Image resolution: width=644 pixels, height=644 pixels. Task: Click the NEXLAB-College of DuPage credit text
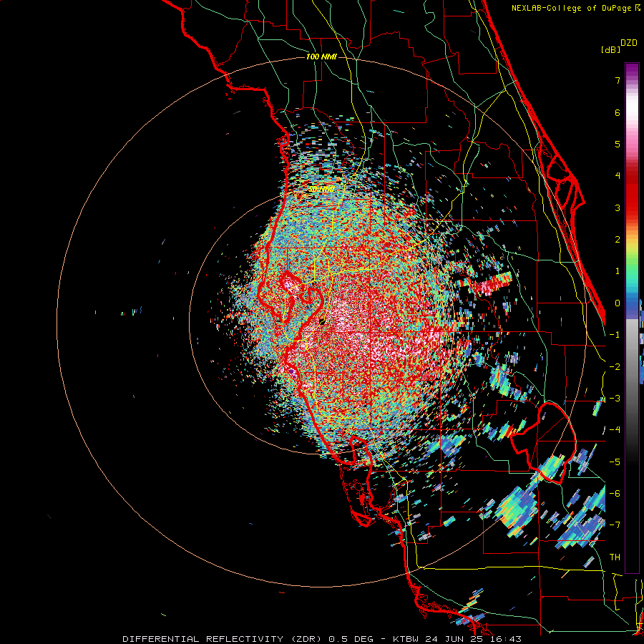572,8
